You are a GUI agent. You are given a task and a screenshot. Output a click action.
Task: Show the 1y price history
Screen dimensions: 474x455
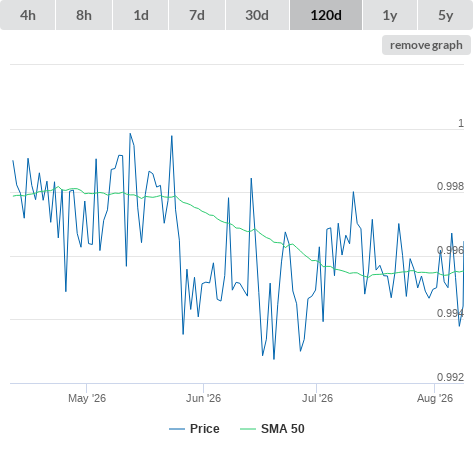pos(390,15)
